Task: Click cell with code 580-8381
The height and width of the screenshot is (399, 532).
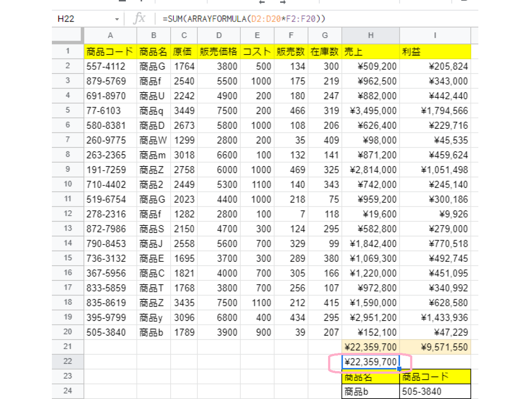Action: coord(110,125)
